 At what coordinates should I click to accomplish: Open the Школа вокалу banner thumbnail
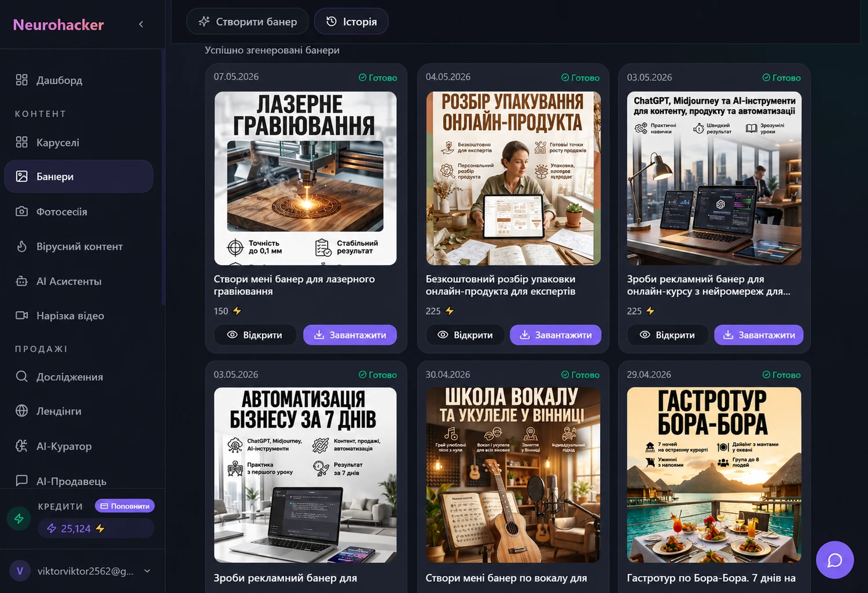click(513, 475)
